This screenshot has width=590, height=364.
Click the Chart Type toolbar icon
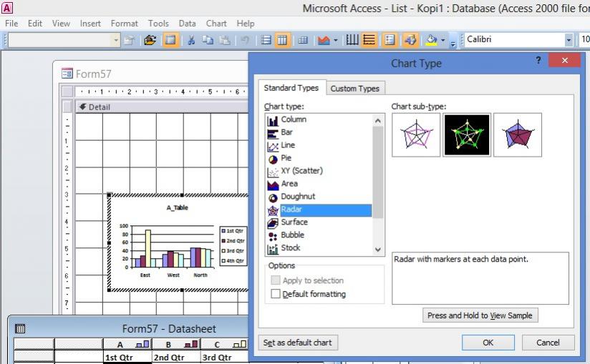324,39
